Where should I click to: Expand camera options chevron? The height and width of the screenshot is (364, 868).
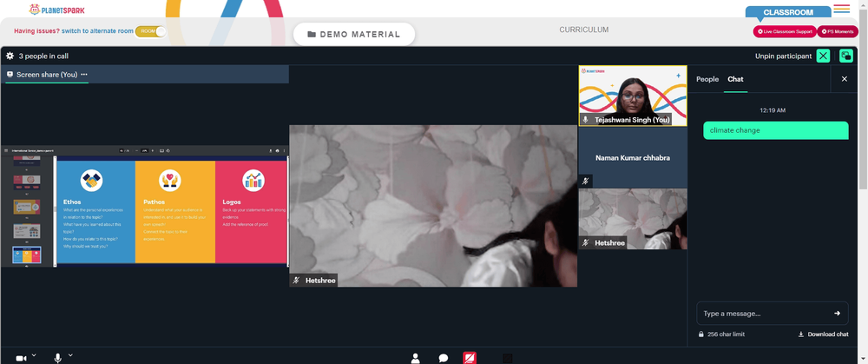click(x=34, y=354)
